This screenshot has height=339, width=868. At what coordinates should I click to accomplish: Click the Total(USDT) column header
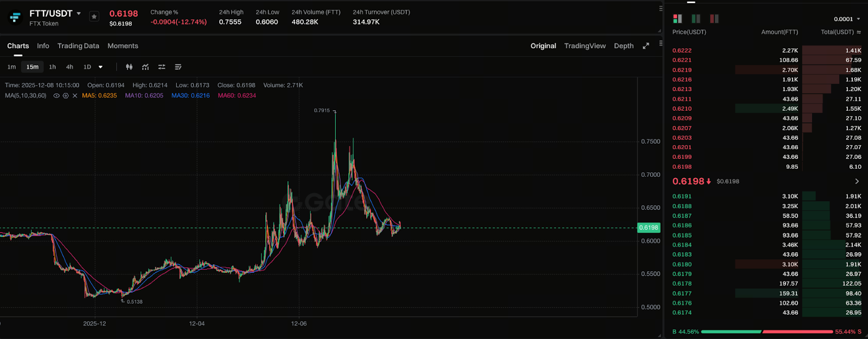point(837,32)
